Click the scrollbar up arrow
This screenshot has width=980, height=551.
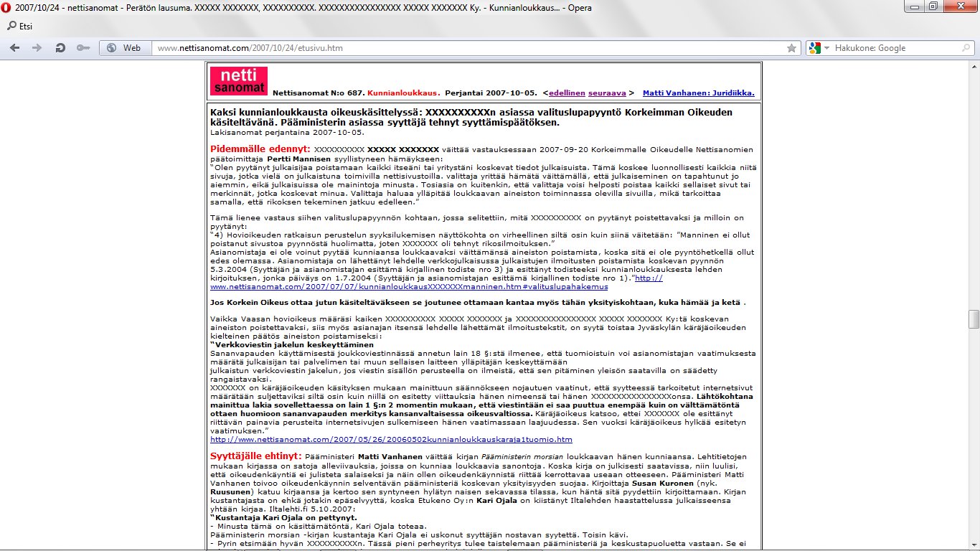click(974, 65)
